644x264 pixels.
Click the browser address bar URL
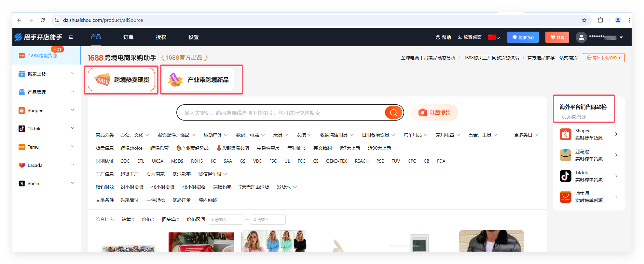(x=103, y=20)
